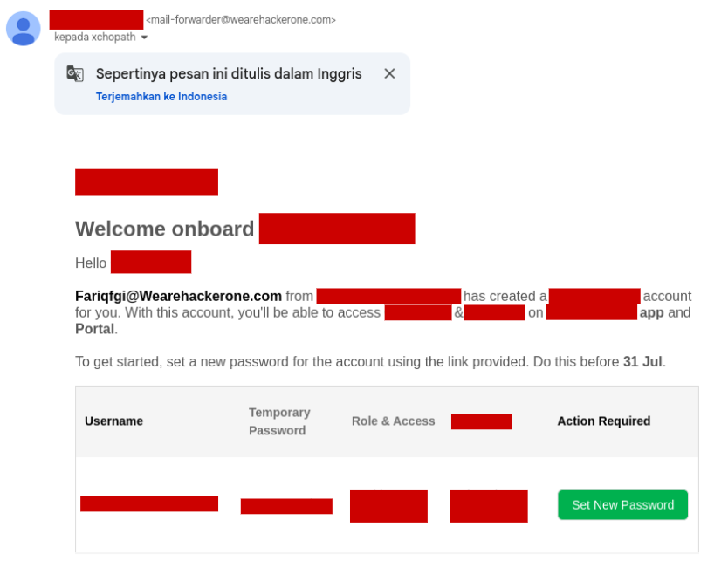The height and width of the screenshot is (561, 728).
Task: Click the redacted temporary password value
Action: click(x=286, y=506)
